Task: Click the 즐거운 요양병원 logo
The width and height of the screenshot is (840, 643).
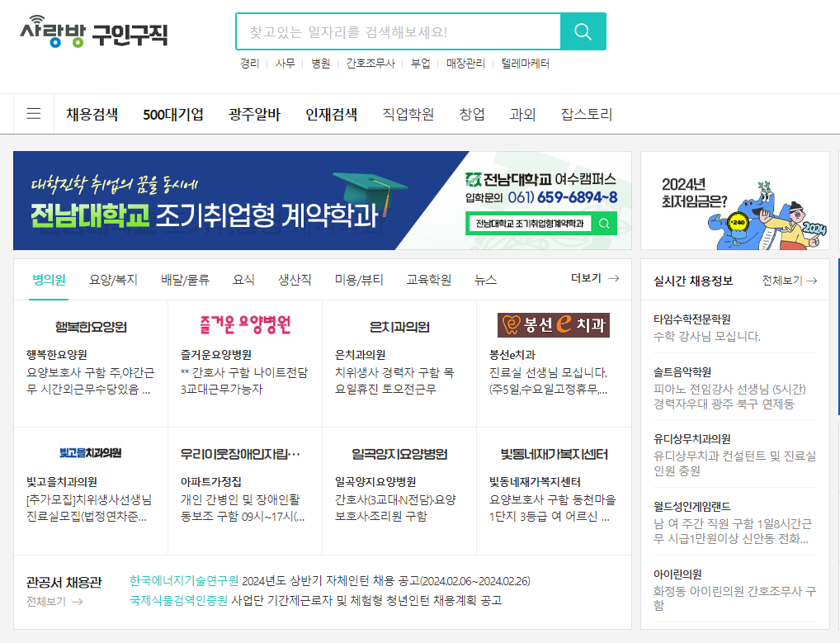Action: click(x=245, y=324)
